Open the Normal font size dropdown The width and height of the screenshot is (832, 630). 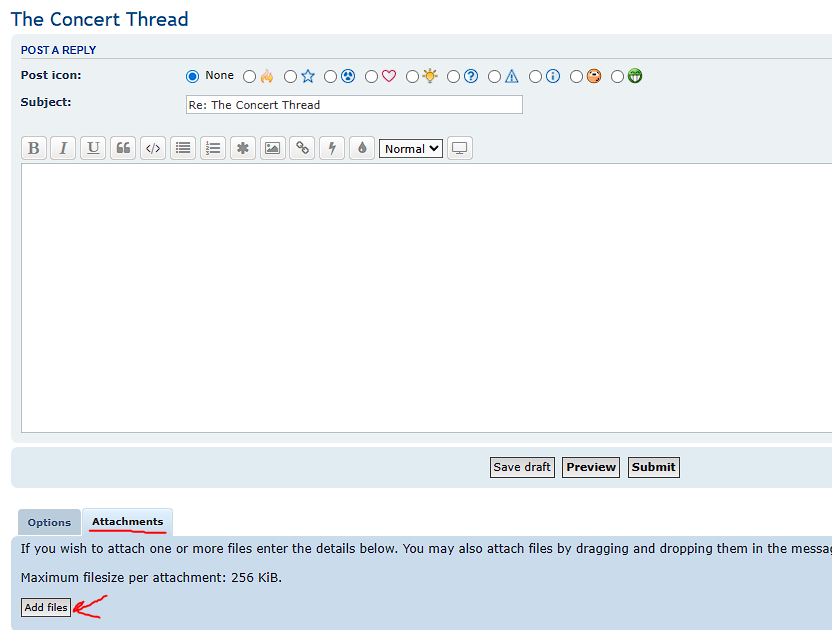(x=410, y=149)
